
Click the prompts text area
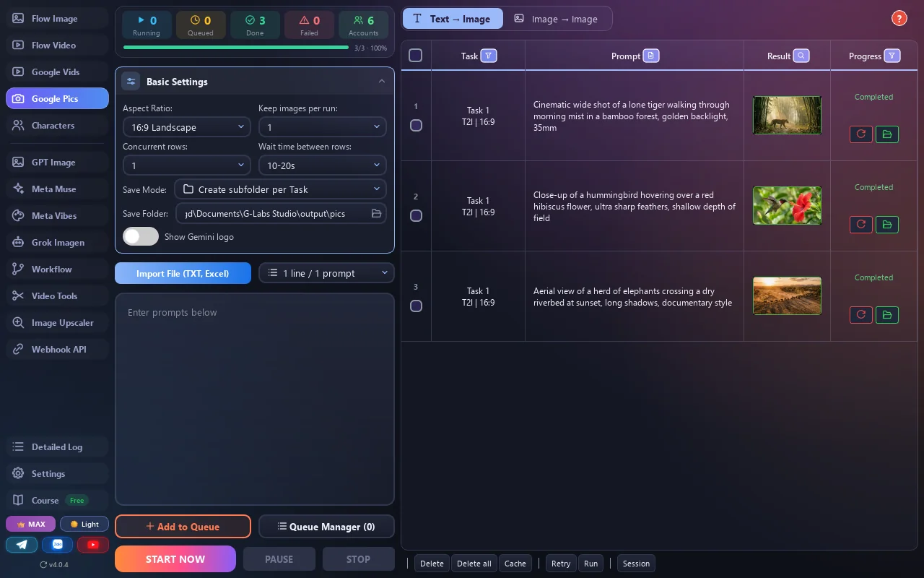(x=255, y=399)
